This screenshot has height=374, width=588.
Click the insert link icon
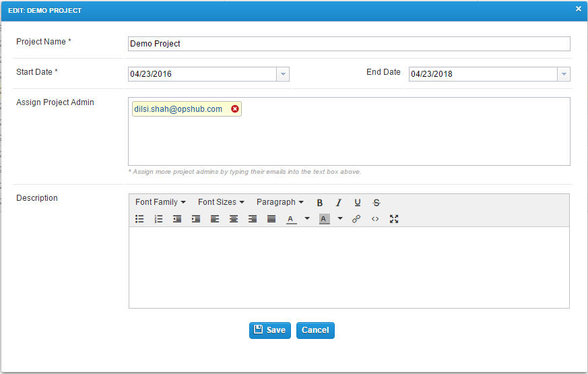356,219
